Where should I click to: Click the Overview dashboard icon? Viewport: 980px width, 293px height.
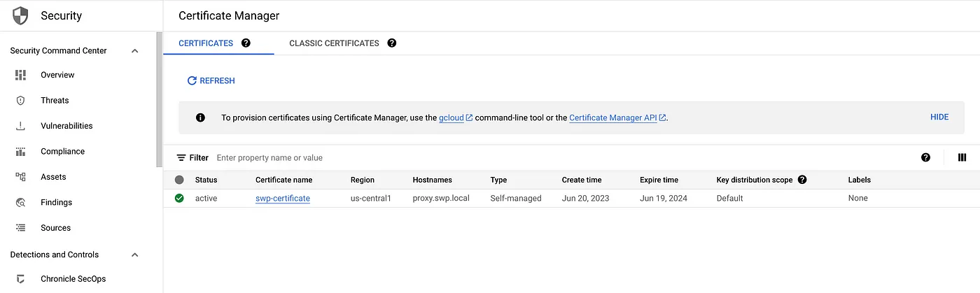[20, 75]
